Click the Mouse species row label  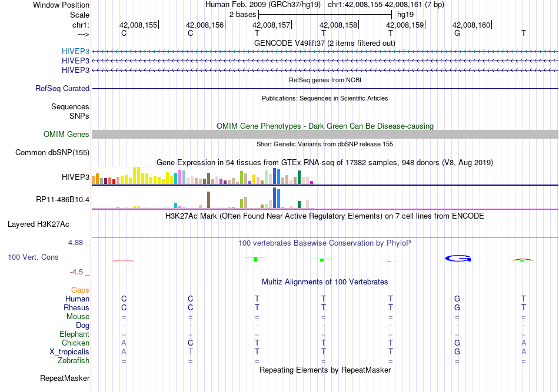coord(78,317)
